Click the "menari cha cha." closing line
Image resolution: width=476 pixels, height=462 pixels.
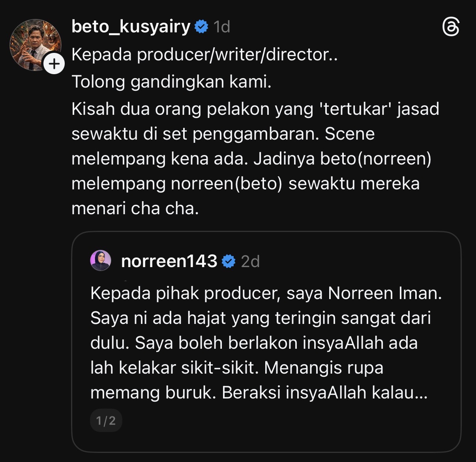pyautogui.click(x=135, y=208)
